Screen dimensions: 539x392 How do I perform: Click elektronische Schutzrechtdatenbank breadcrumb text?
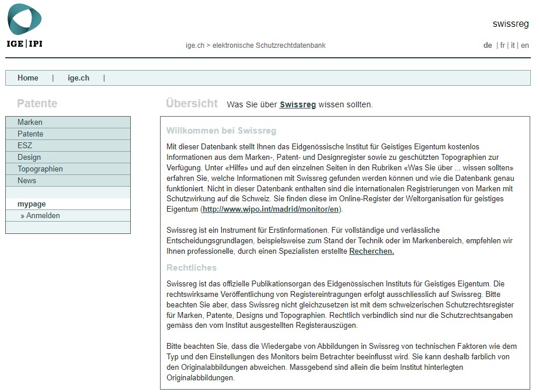pos(269,45)
